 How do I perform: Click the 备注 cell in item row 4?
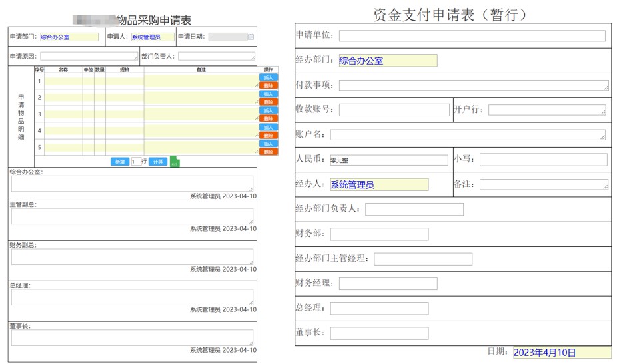(201, 130)
